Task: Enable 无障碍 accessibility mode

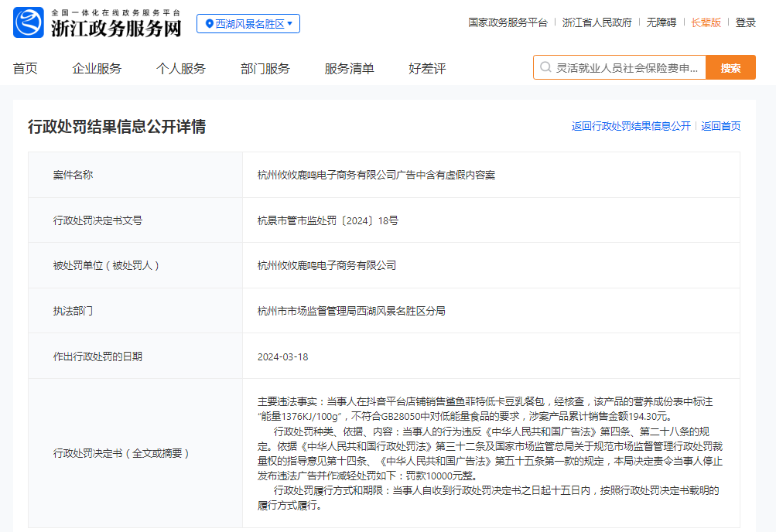Action: point(661,22)
